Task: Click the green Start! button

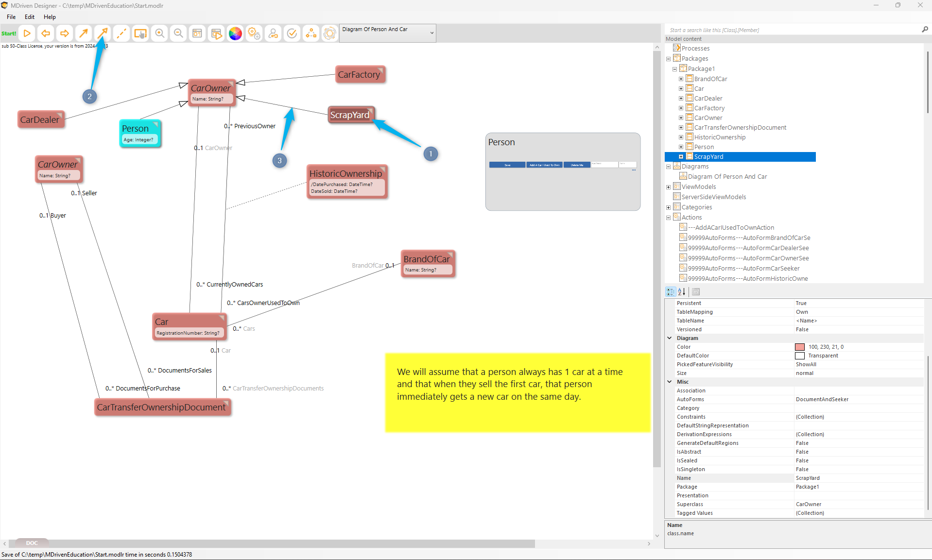Action: (x=9, y=34)
